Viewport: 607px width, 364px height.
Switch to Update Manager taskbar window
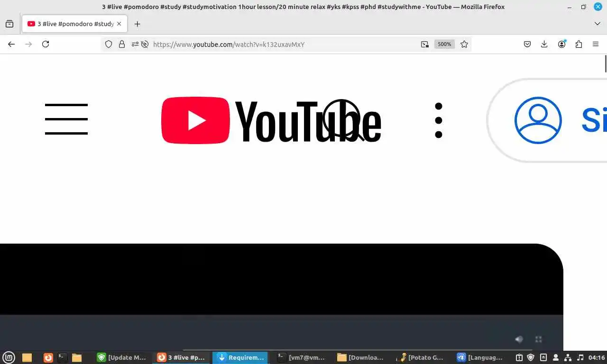122,357
